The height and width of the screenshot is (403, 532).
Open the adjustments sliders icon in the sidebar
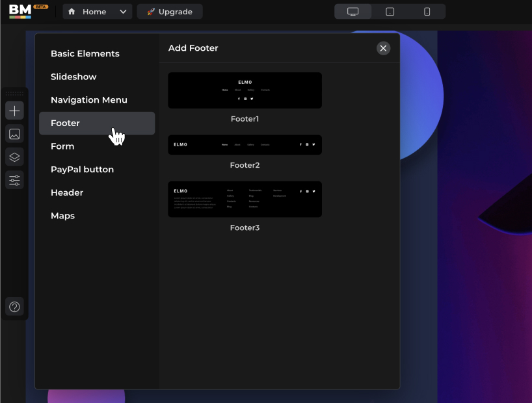pos(14,180)
